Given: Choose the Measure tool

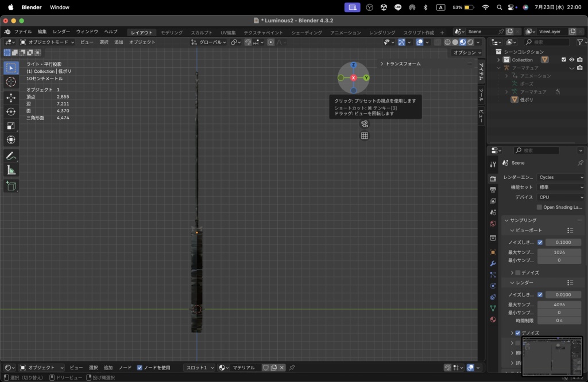Looking at the screenshot, I should [11, 170].
